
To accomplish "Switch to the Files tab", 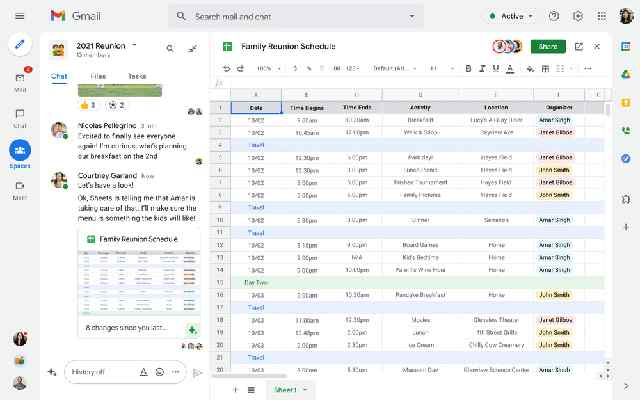I will coord(98,76).
